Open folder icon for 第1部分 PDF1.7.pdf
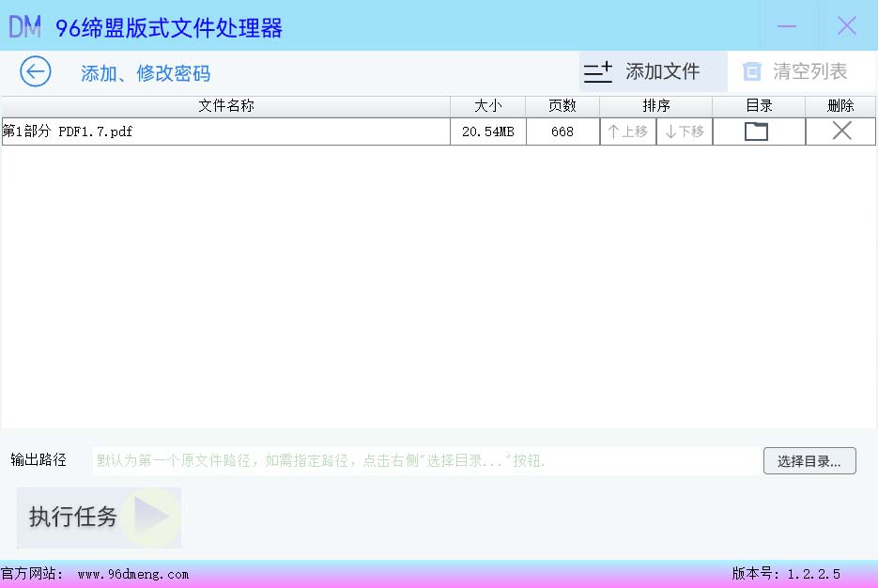The height and width of the screenshot is (588, 878). 756,132
